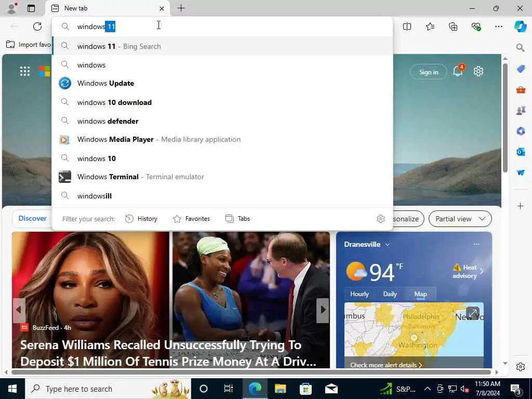Viewport: 532px width, 399px height.
Task: Switch to the Discover feed tab
Action: (32, 219)
